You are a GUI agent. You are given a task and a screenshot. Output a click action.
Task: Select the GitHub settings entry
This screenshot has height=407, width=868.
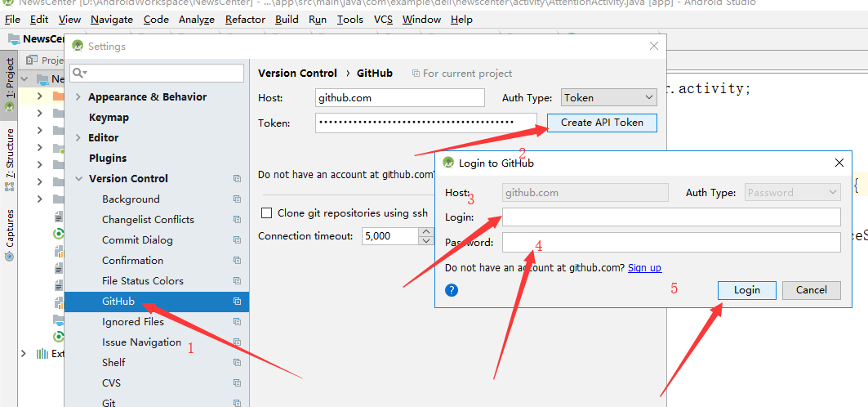tap(157, 302)
